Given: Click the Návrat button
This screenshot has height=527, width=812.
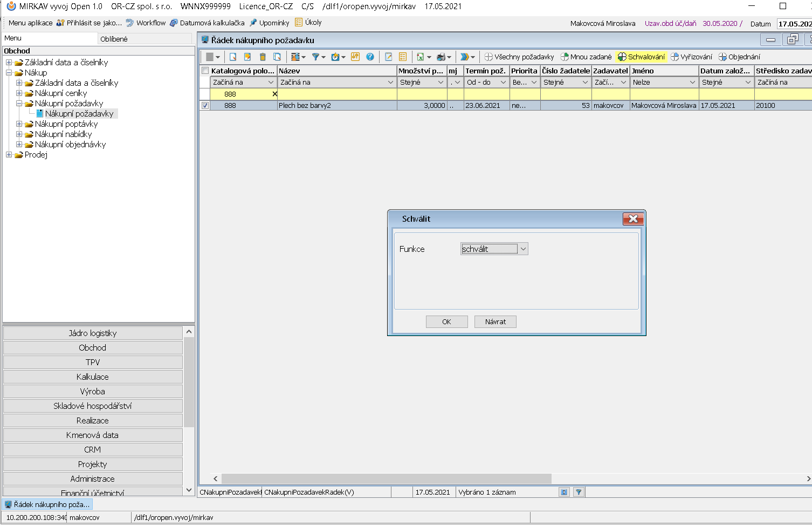Looking at the screenshot, I should (x=495, y=321).
